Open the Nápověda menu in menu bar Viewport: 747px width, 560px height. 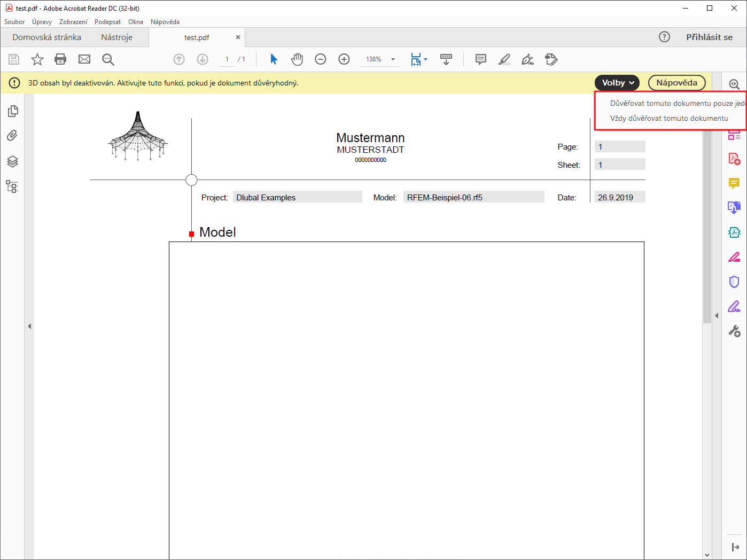(x=165, y=22)
